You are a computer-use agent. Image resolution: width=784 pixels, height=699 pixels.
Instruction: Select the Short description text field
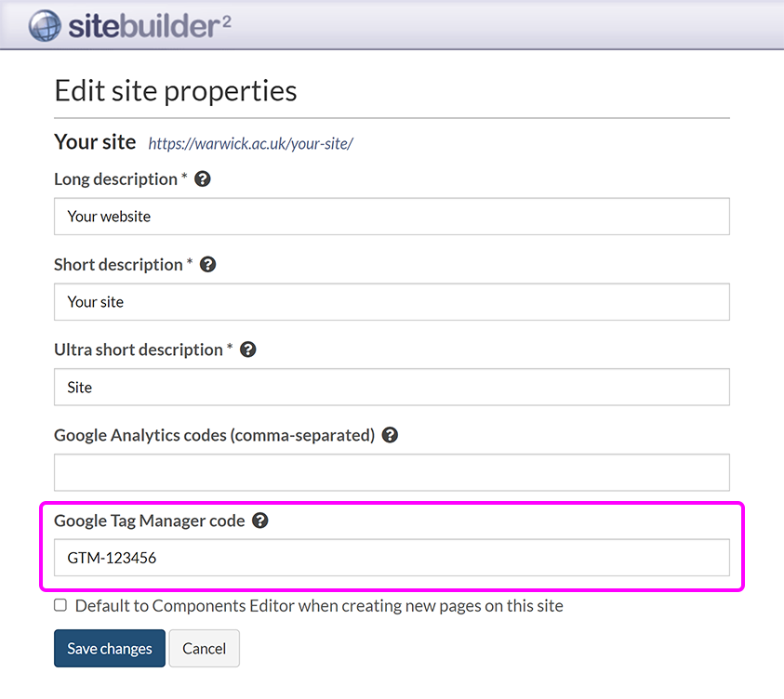[x=391, y=301]
